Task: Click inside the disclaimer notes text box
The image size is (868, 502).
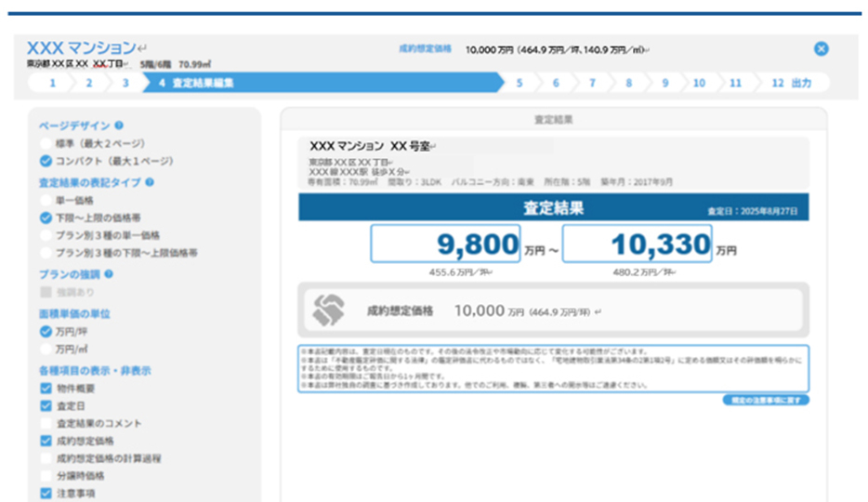Action: (553, 368)
